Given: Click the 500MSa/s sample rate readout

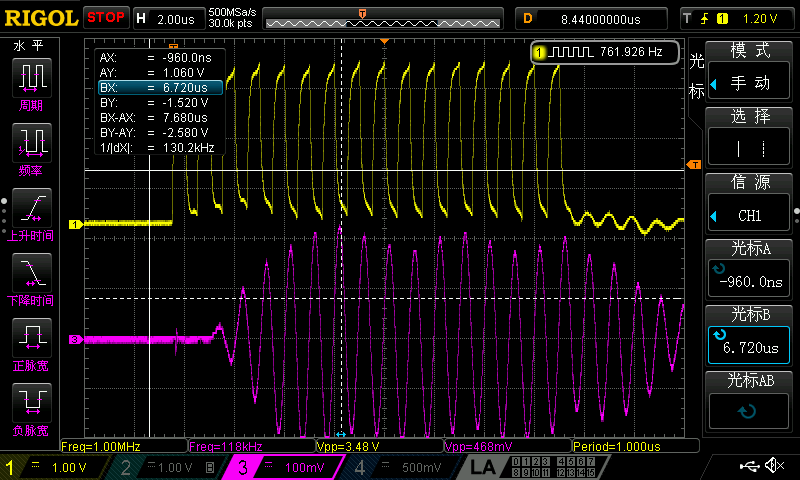Looking at the screenshot, I should 232,12.
